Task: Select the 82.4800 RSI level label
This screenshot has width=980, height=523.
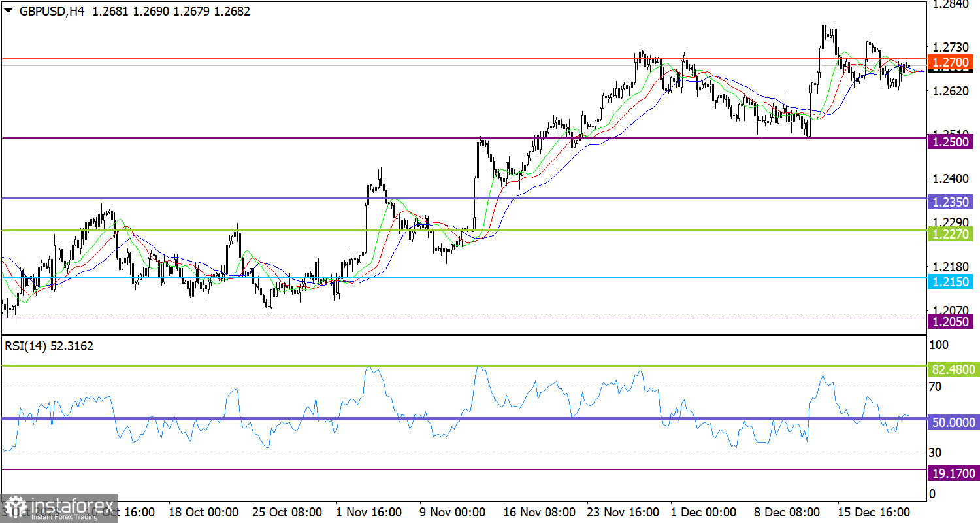Action: pyautogui.click(x=952, y=369)
